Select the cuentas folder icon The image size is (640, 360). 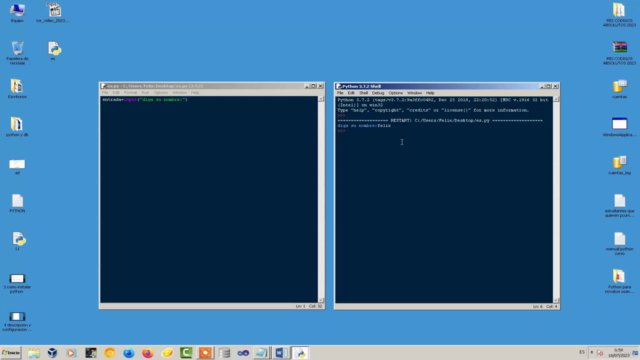[x=620, y=89]
